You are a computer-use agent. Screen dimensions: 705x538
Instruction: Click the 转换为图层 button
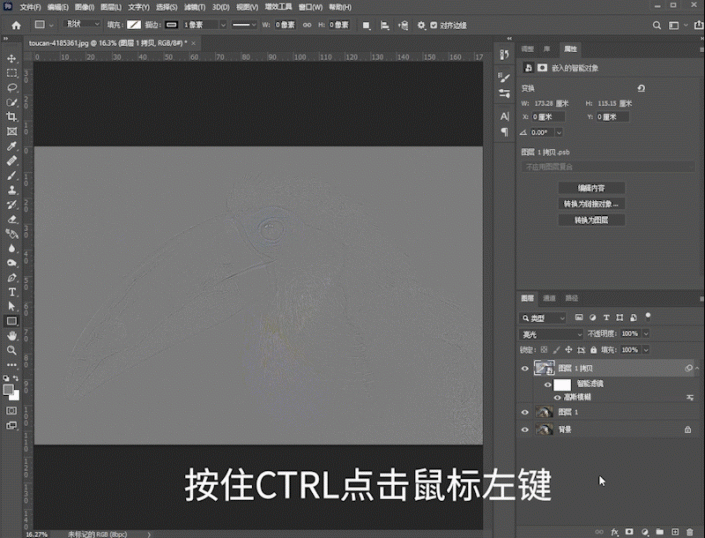pyautogui.click(x=591, y=220)
